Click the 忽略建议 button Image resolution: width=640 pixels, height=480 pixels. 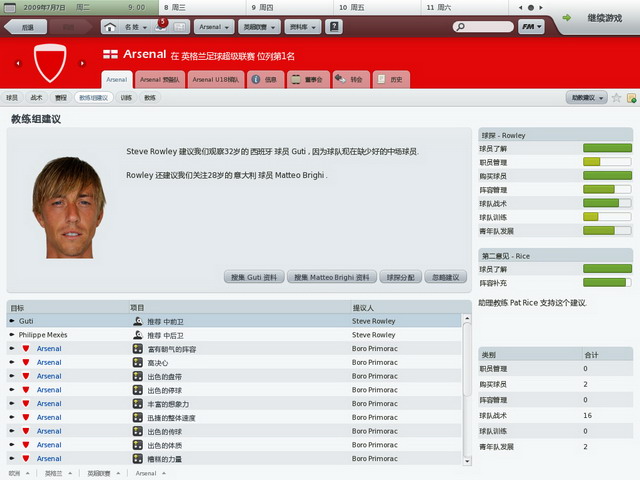pos(446,276)
